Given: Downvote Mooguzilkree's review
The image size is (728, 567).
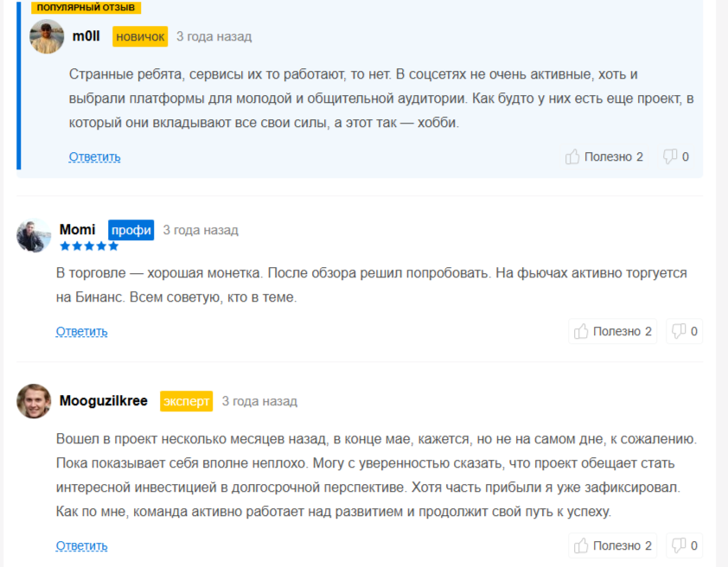Looking at the screenshot, I should pos(679,545).
